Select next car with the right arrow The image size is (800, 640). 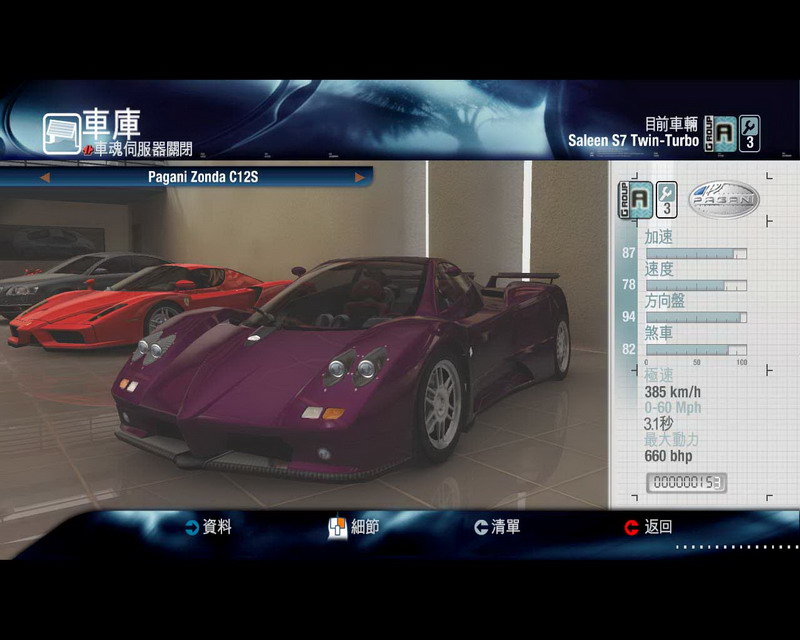[359, 177]
